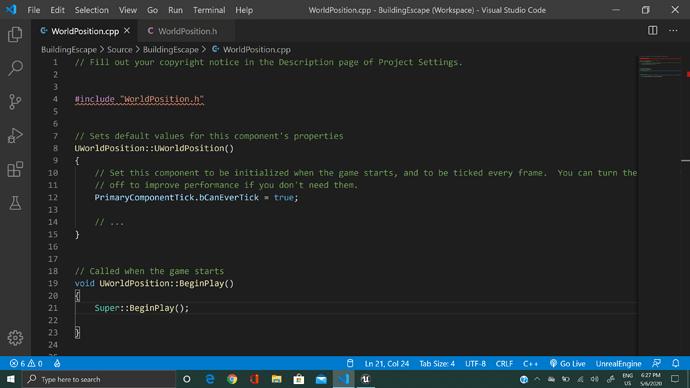Open the Search view in activity bar
690x388 pixels.
[x=15, y=68]
